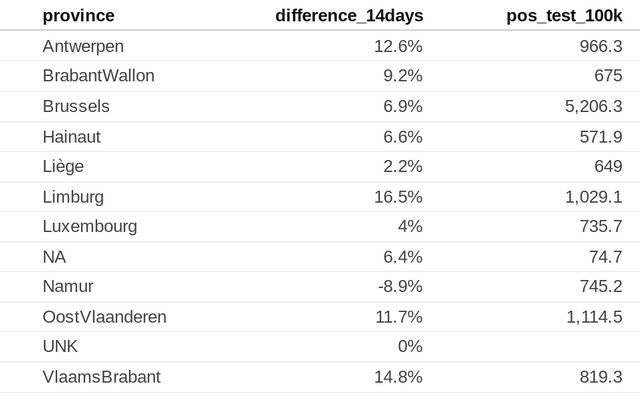The width and height of the screenshot is (640, 400).
Task: Click the province column header
Action: (78, 15)
